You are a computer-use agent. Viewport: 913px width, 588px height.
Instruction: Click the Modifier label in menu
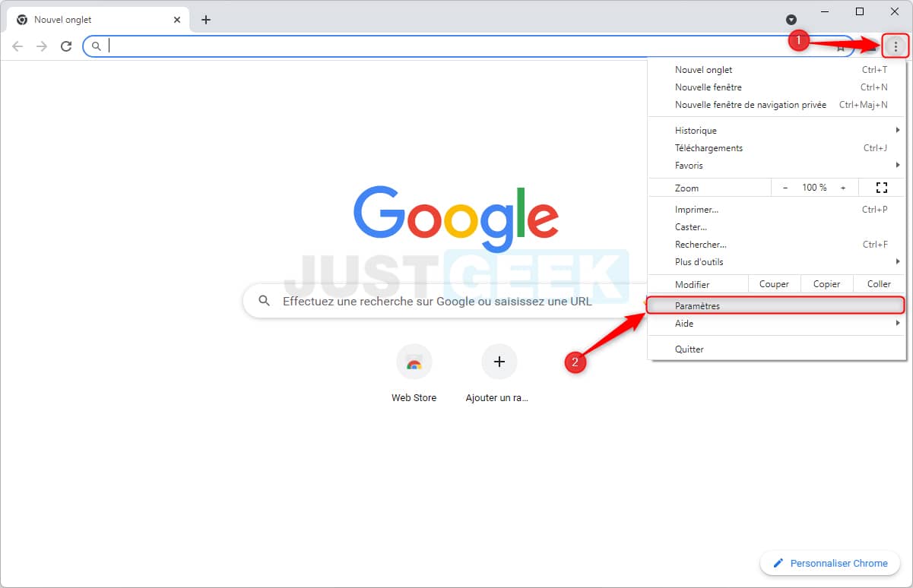pos(692,284)
